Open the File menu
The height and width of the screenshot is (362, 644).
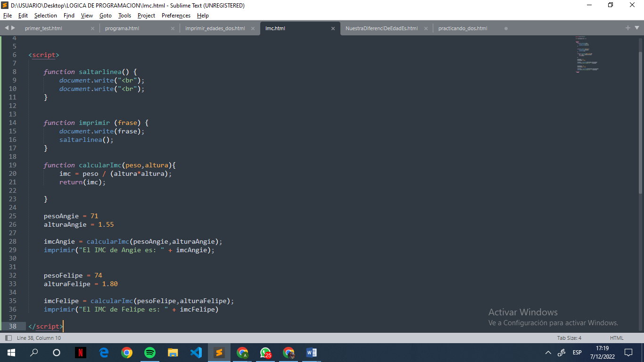[7, 16]
